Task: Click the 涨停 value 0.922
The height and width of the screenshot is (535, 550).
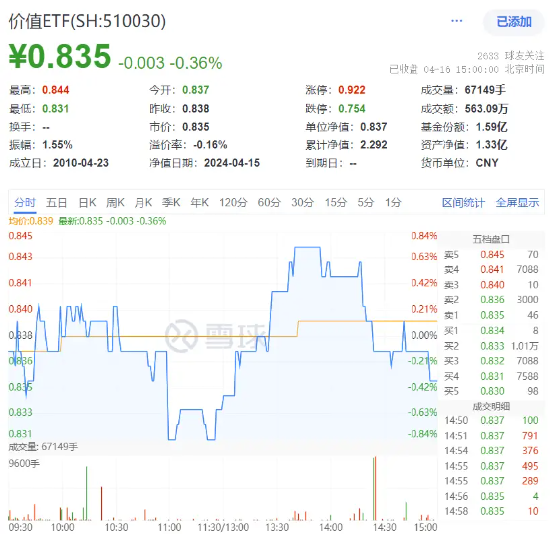Action: click(x=351, y=90)
